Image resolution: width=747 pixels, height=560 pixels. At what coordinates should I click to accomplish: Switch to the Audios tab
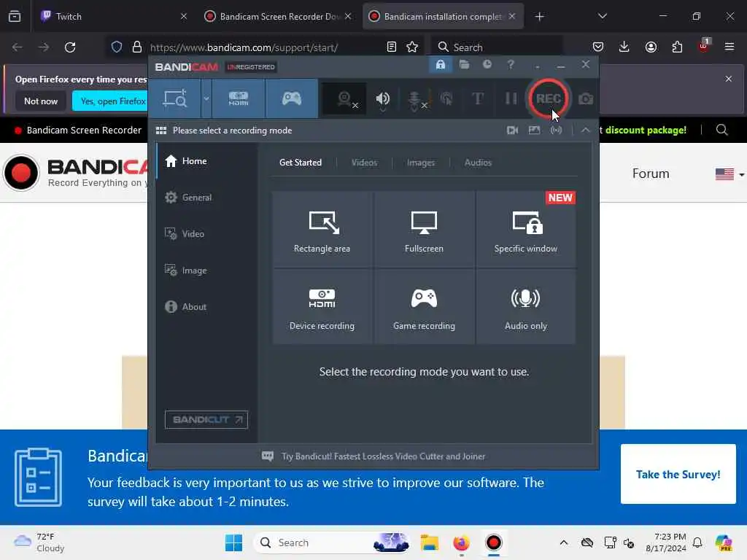pyautogui.click(x=477, y=163)
